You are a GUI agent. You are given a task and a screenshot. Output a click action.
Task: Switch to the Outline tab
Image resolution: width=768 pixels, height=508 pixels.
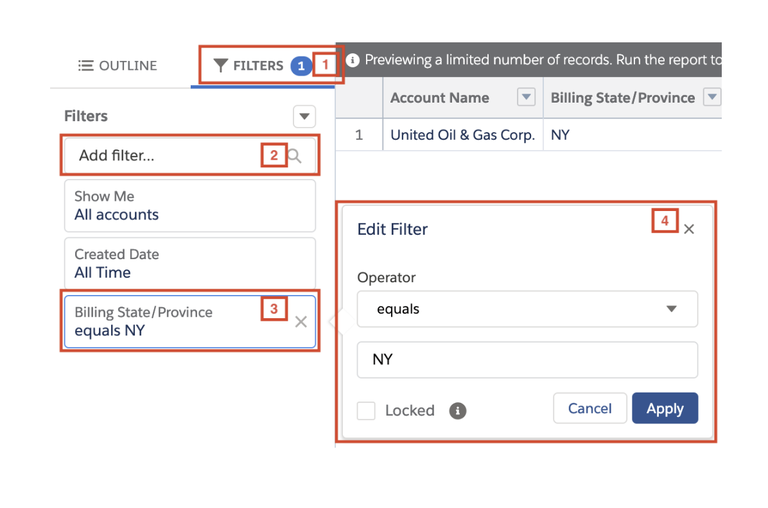118,66
